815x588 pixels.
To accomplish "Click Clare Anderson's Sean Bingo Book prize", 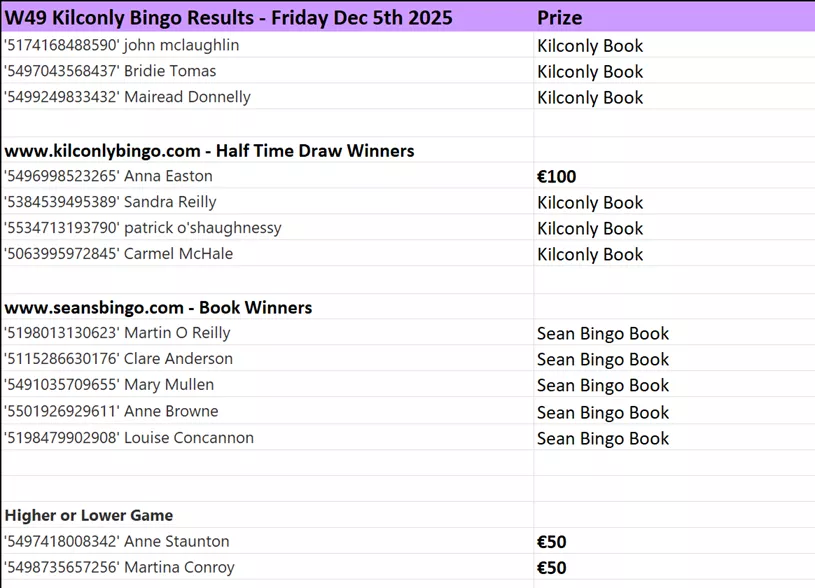I will pos(603,359).
